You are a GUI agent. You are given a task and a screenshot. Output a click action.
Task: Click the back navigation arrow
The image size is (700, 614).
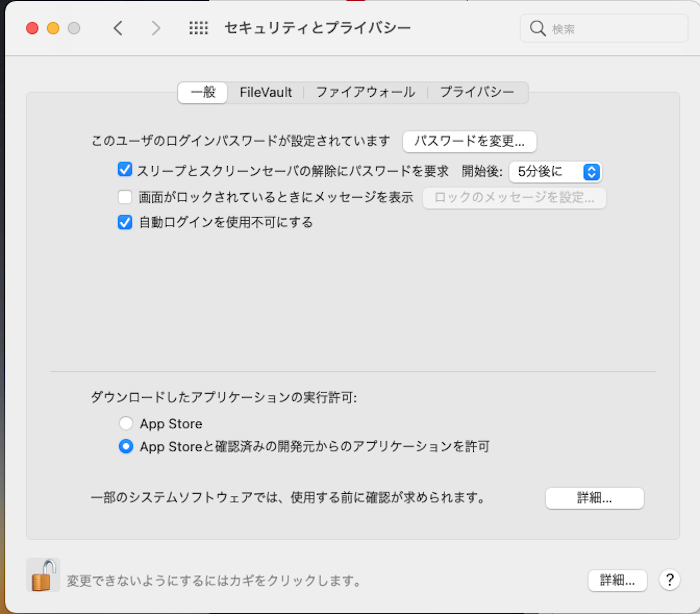tap(118, 28)
